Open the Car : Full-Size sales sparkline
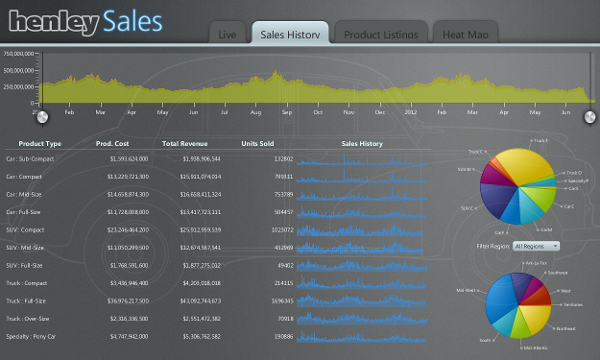The height and width of the screenshot is (360, 600). [x=362, y=212]
